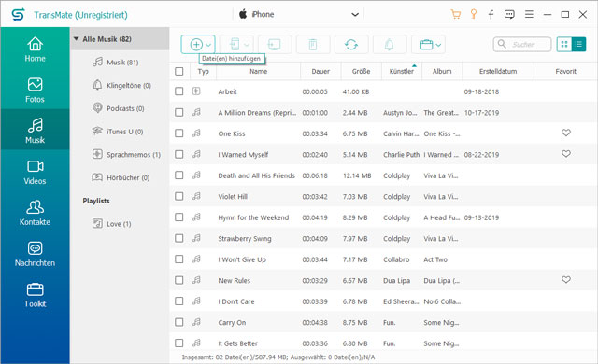This screenshot has height=364, width=598.
Task: Select Podcasts (0) category
Action: (119, 108)
